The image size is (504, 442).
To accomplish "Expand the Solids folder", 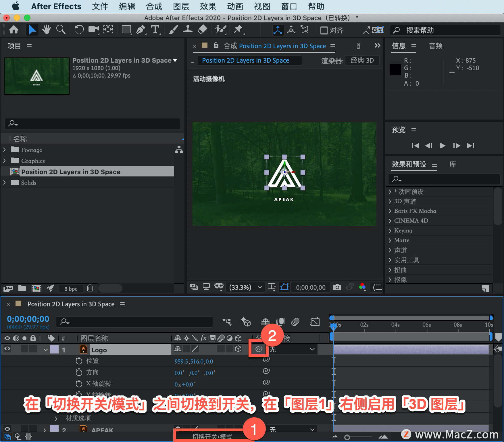I will pyautogui.click(x=4, y=182).
